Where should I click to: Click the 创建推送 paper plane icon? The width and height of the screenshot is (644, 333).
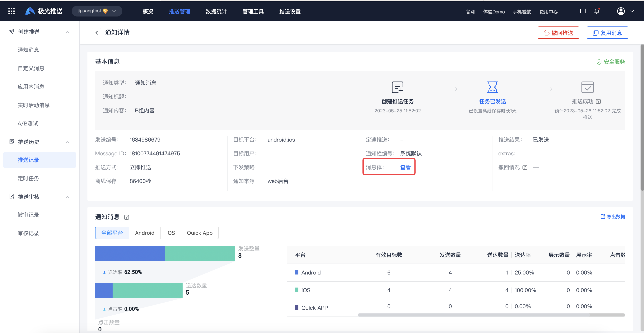[x=12, y=31]
